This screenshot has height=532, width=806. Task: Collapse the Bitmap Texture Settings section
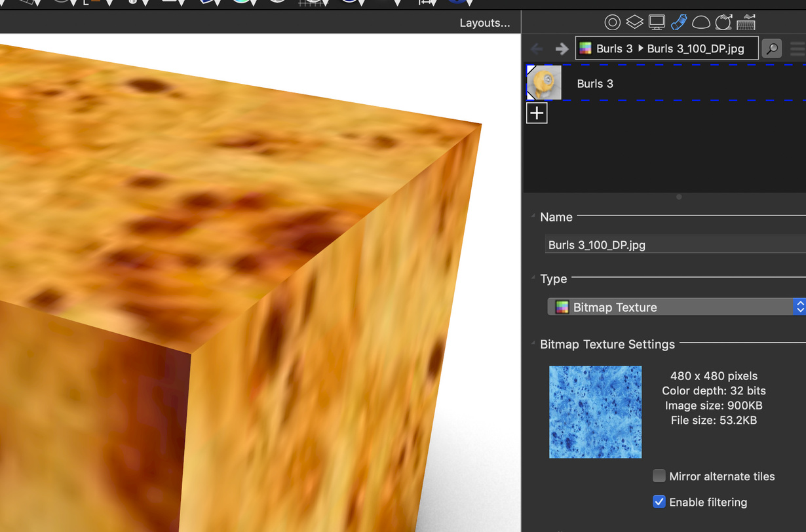pyautogui.click(x=533, y=343)
